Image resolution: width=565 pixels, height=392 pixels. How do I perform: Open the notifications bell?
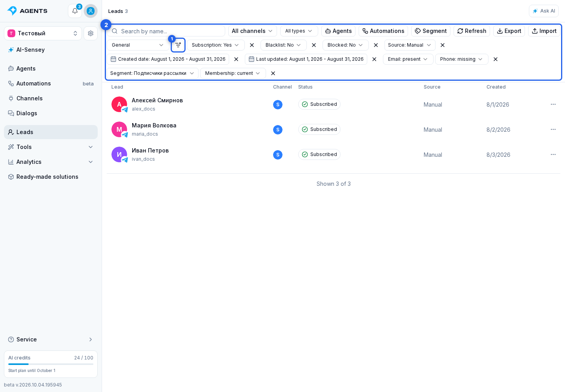click(75, 11)
